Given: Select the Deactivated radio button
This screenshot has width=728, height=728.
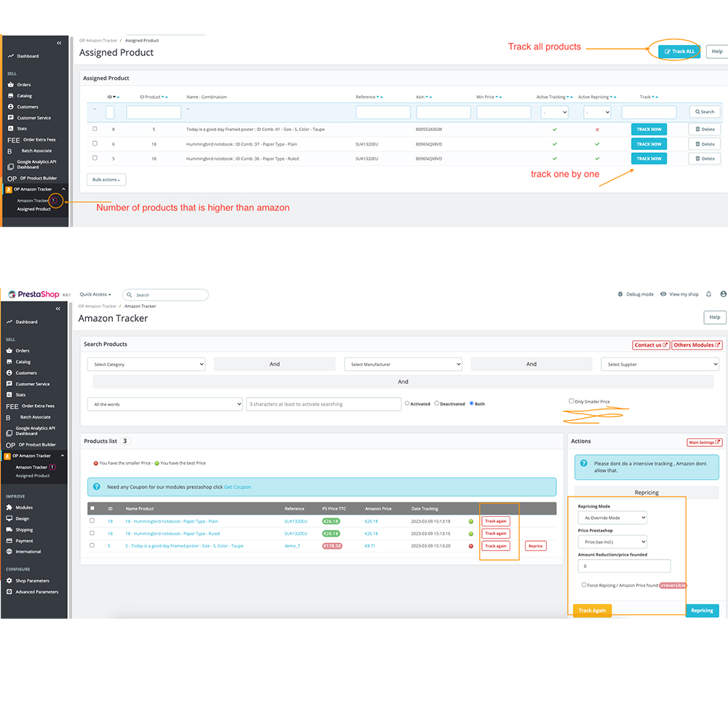Looking at the screenshot, I should click(x=437, y=403).
